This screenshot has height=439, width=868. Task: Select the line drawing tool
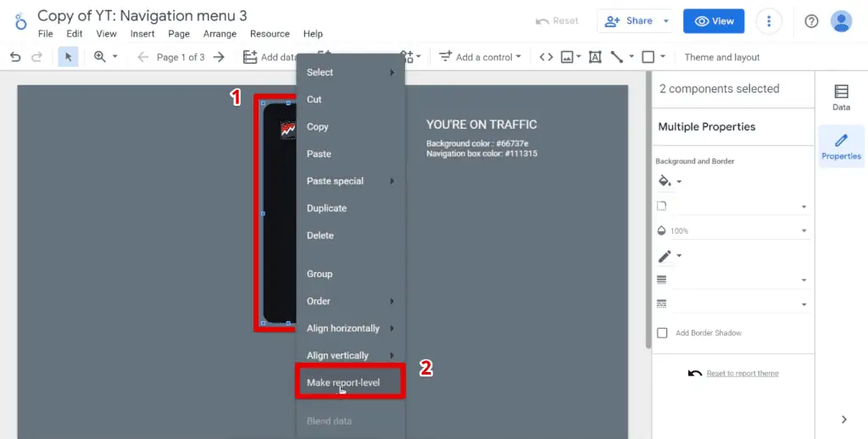click(617, 57)
